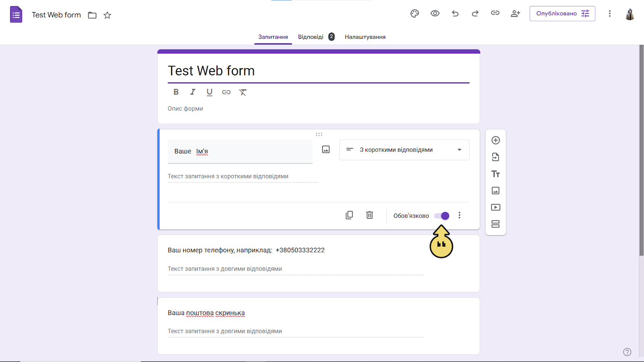The image size is (644, 362).
Task: Add image to Ваше Ім'я question
Action: [x=326, y=150]
